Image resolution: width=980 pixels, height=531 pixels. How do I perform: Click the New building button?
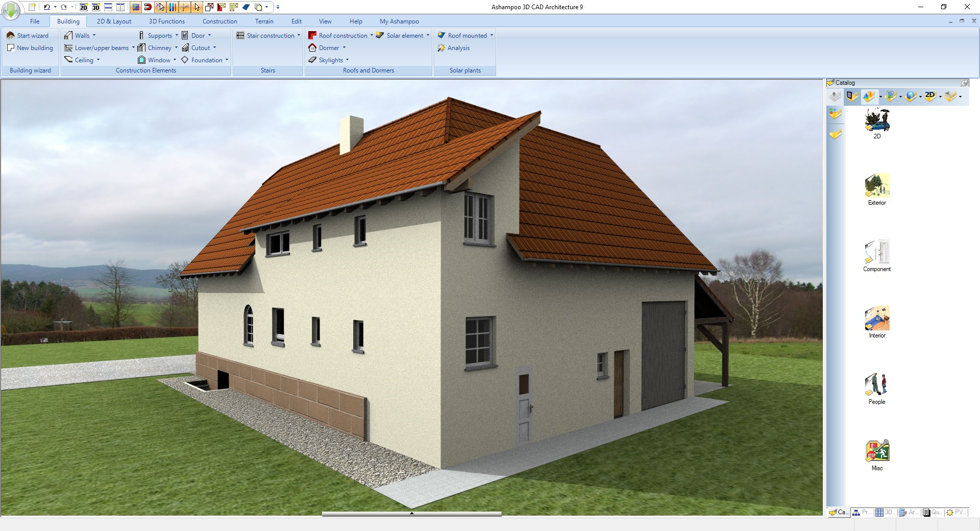click(31, 47)
